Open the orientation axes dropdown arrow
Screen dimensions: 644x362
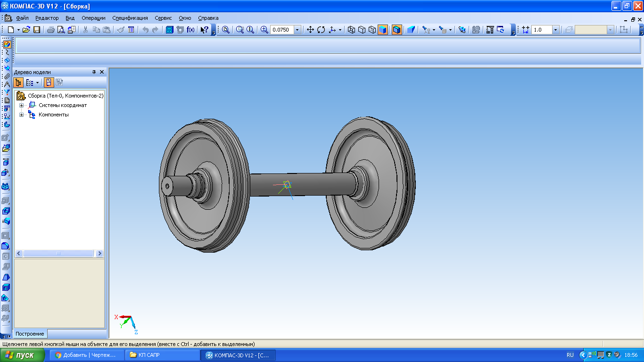pos(340,30)
